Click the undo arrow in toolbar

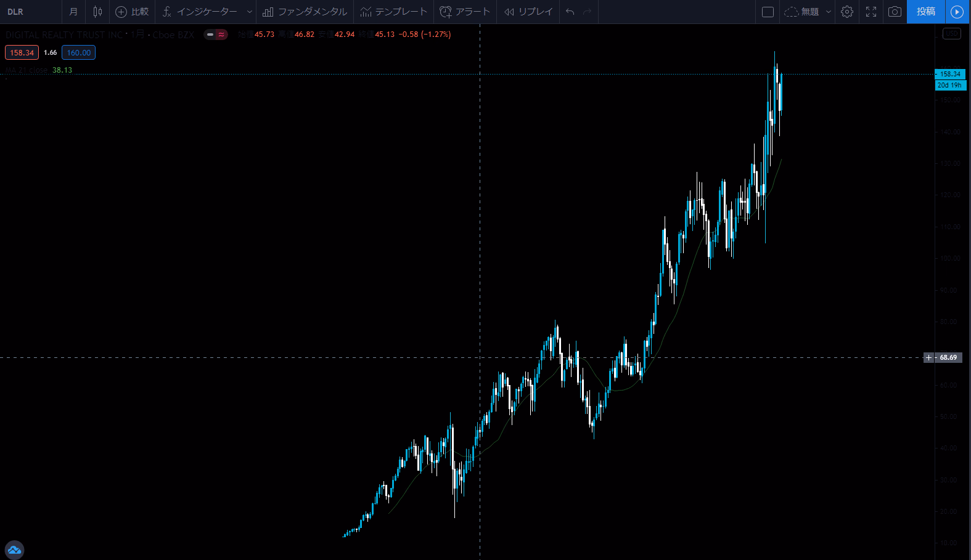click(x=570, y=12)
